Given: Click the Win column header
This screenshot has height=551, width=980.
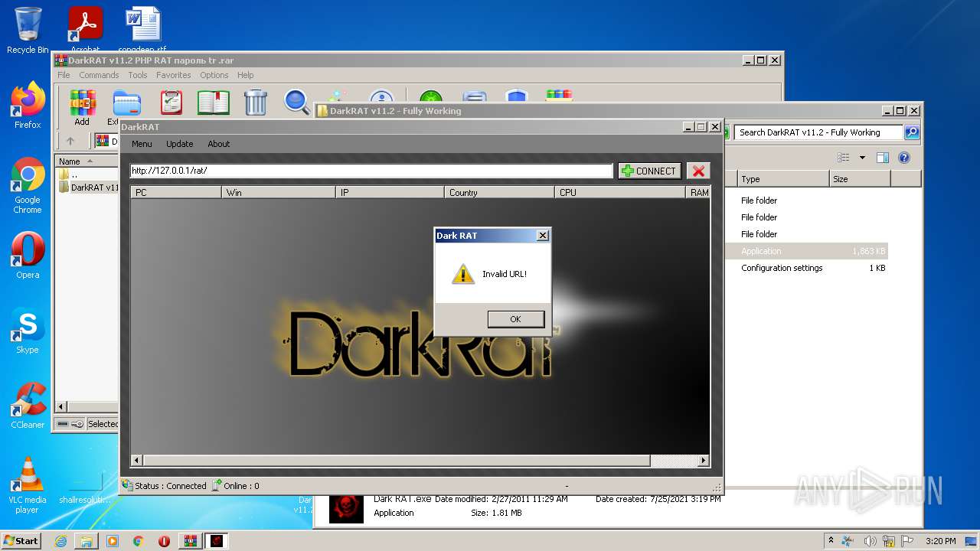Looking at the screenshot, I should tap(278, 192).
